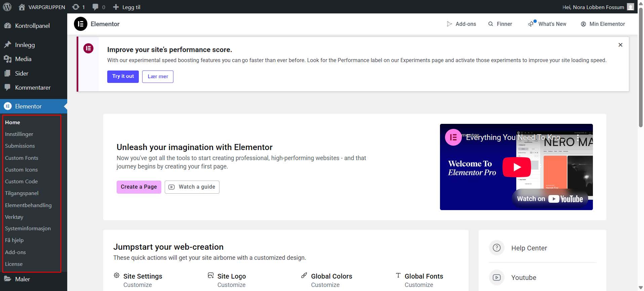Click the Lær mer button

coord(158,77)
